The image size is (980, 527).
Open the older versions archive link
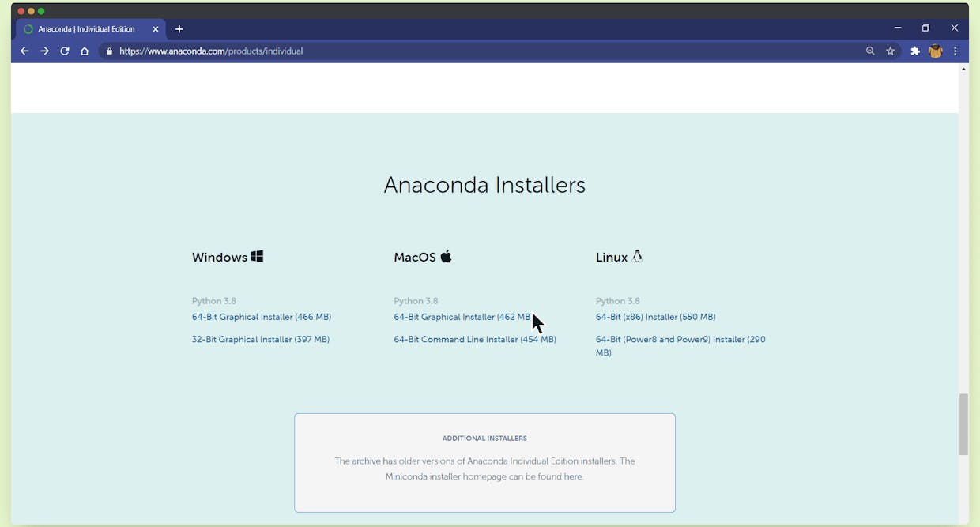[363, 461]
